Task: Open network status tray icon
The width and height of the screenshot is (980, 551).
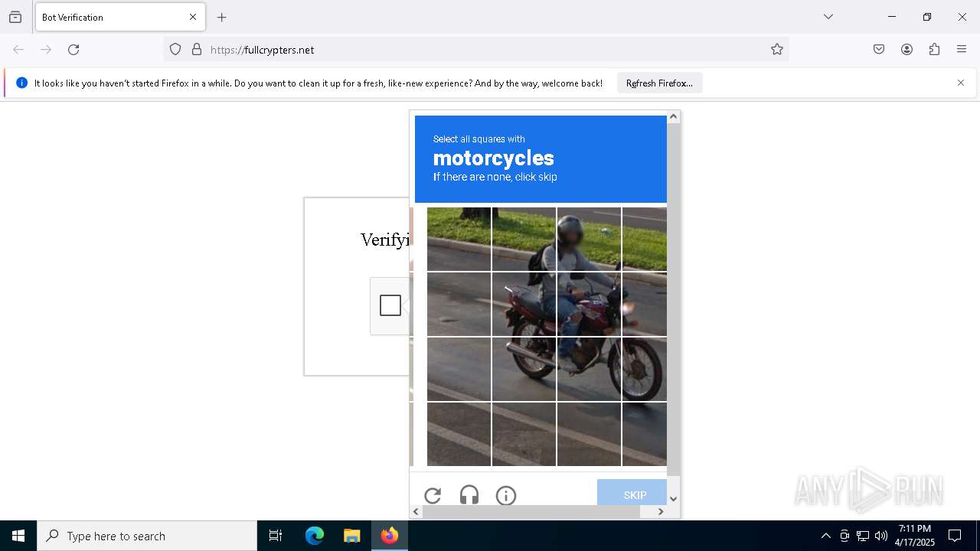Action: [x=863, y=536]
